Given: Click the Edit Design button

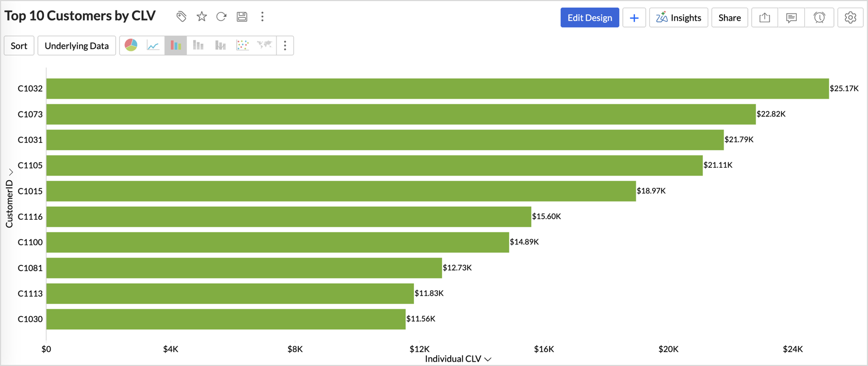Looking at the screenshot, I should pyautogui.click(x=589, y=18).
